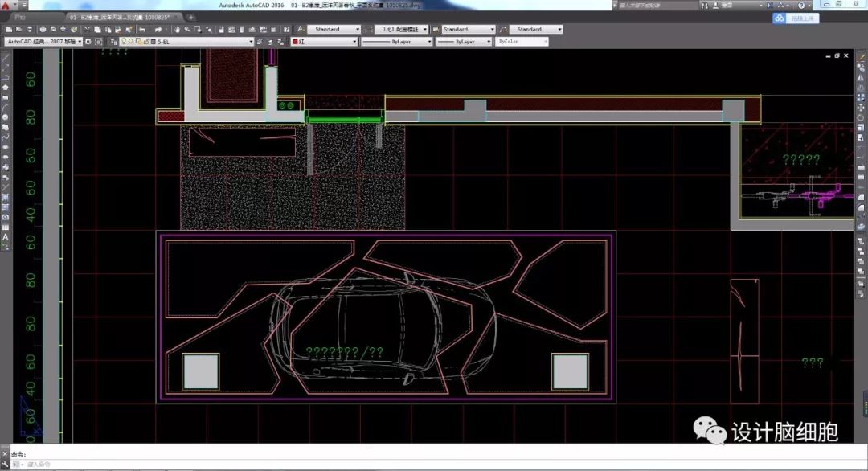The width and height of the screenshot is (868, 471).
Task: Toggle the layer on/off lightbulb for 5-EL
Action: 123,41
